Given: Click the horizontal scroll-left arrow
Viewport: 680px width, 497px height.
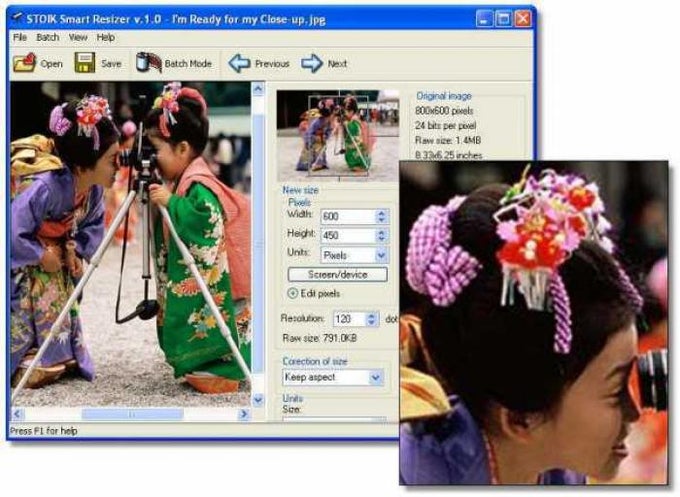Looking at the screenshot, I should [x=17, y=414].
